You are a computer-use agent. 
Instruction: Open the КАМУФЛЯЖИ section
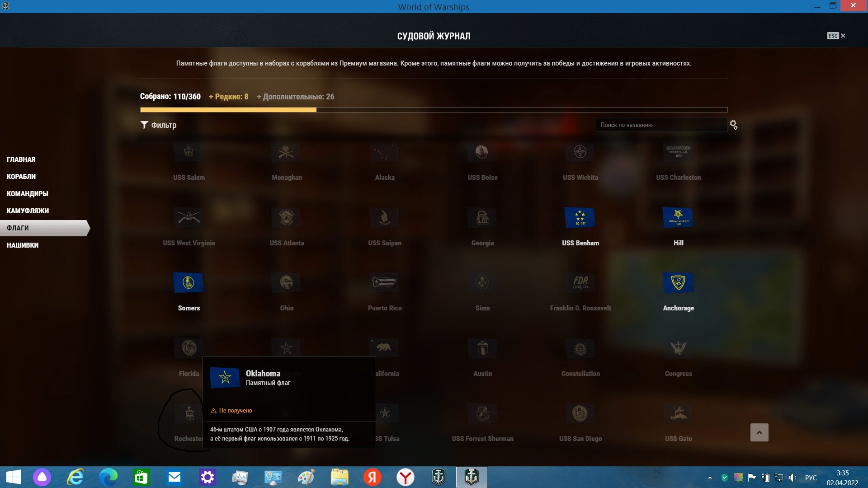pos(28,211)
